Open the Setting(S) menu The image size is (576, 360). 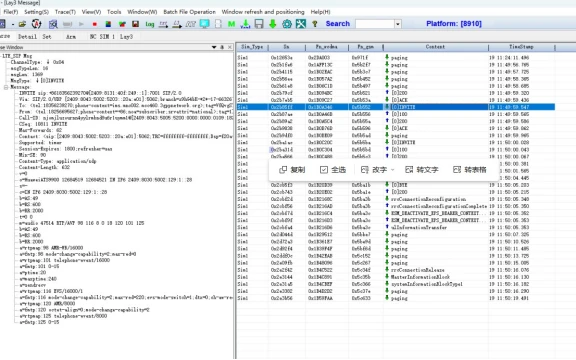[36, 12]
